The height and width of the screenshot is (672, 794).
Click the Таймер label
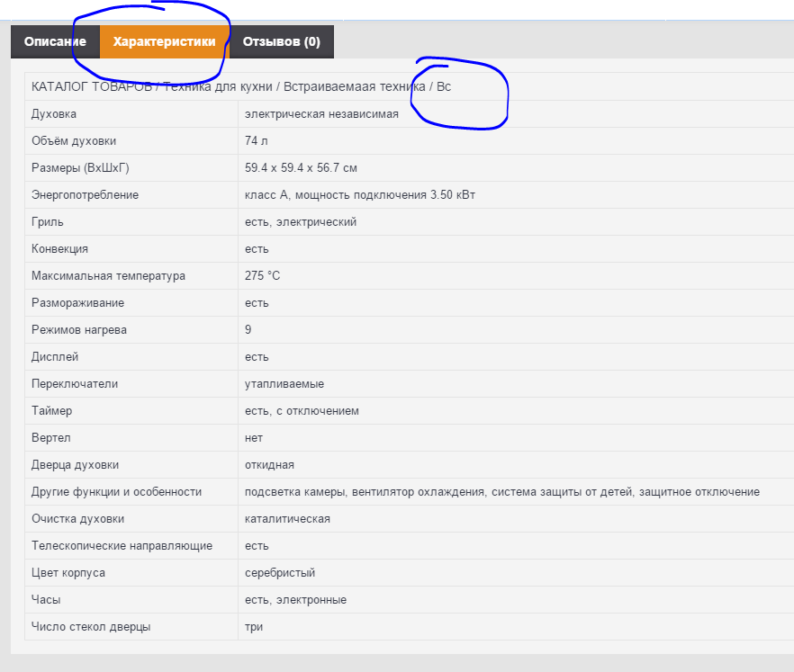[x=51, y=411]
